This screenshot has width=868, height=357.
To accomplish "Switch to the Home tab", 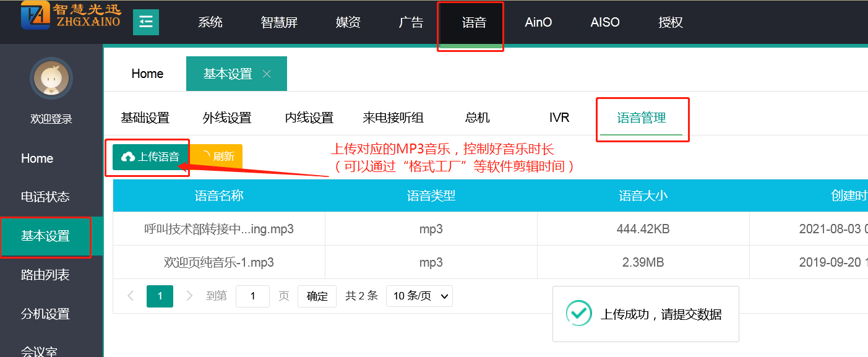I will click(147, 74).
